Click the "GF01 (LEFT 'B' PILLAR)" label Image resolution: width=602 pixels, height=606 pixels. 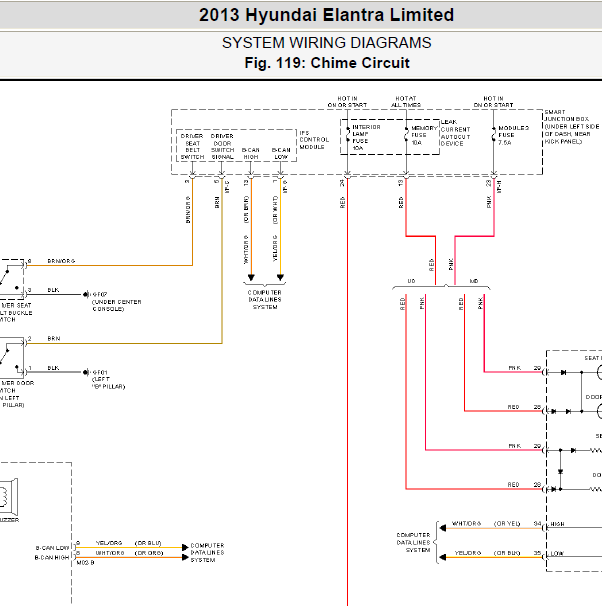[108, 380]
